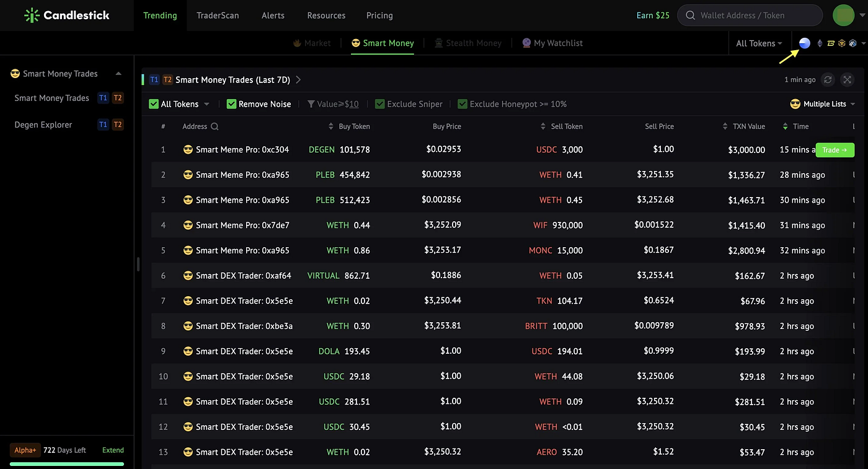Image resolution: width=868 pixels, height=469 pixels.
Task: Expand the table to fullscreen
Action: [848, 79]
